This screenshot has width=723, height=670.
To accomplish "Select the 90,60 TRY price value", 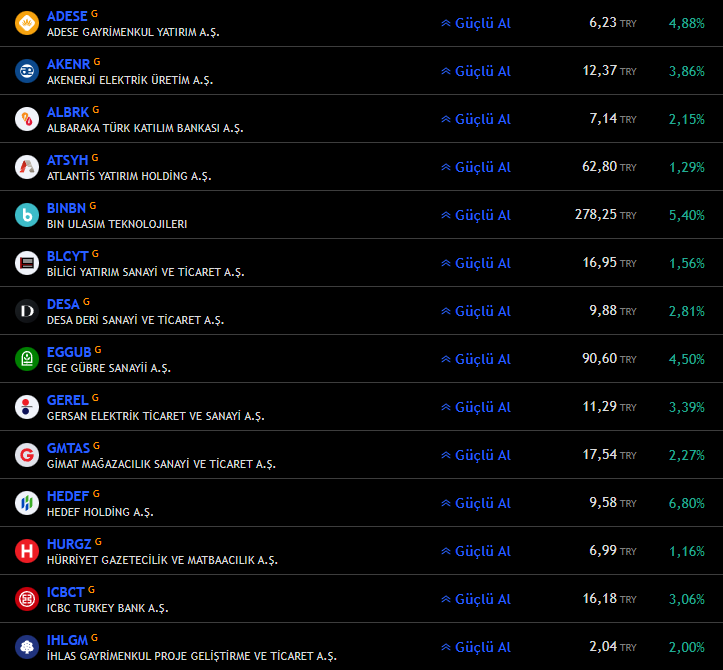I will click(x=609, y=358).
